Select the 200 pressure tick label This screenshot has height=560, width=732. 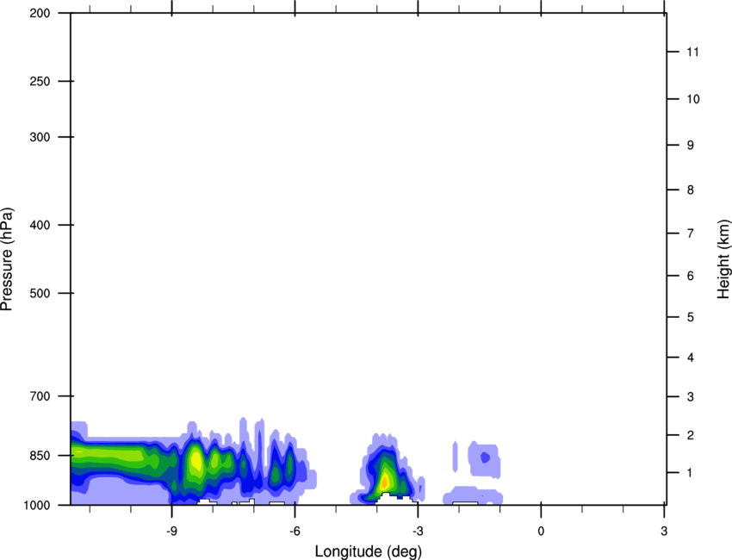[x=40, y=13]
